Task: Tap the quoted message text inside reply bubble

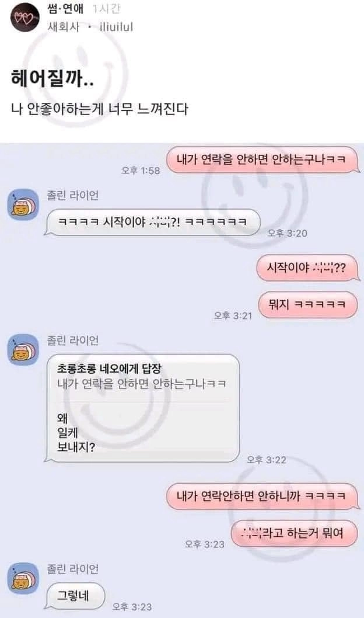Action: (142, 384)
